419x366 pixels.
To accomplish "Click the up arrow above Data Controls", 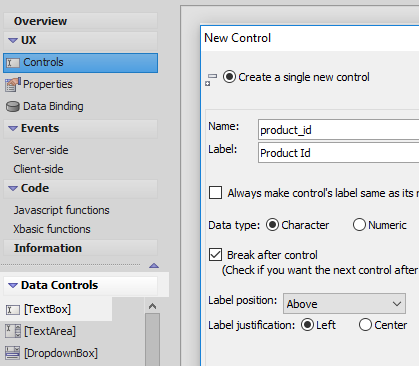I will pyautogui.click(x=154, y=266).
